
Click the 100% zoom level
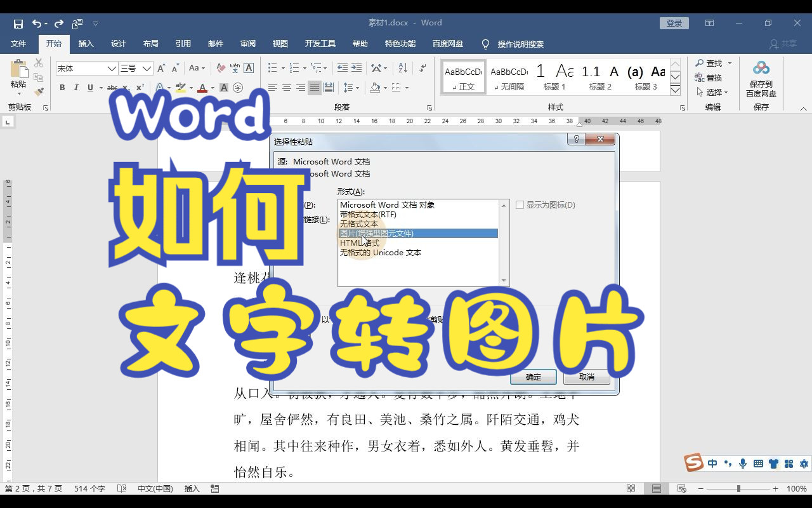tap(797, 489)
